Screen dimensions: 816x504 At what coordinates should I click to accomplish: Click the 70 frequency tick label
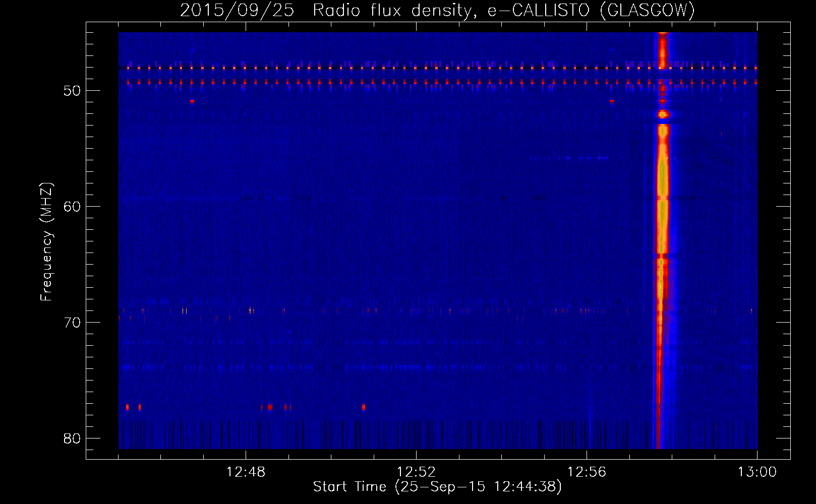point(72,323)
